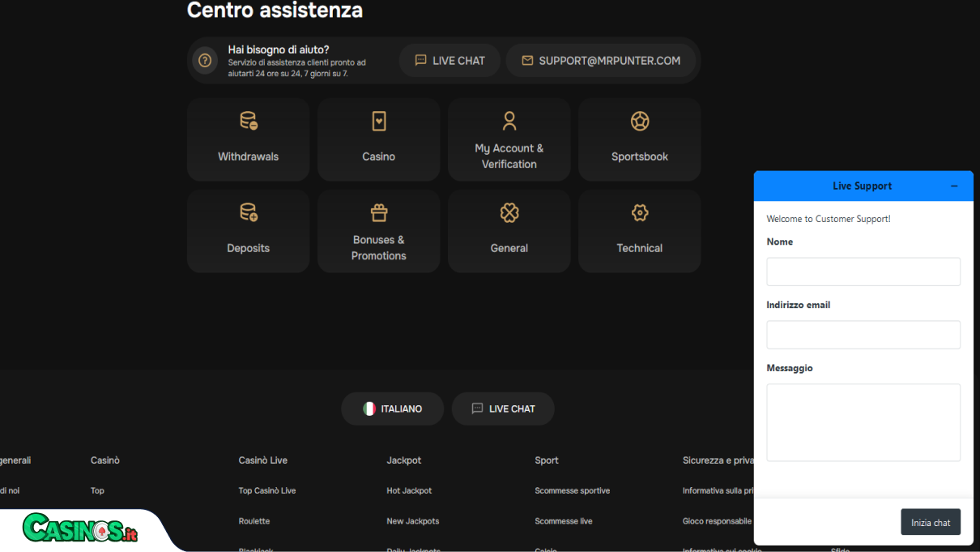
Task: Click the Welcome to Customer Support! text
Action: [829, 219]
